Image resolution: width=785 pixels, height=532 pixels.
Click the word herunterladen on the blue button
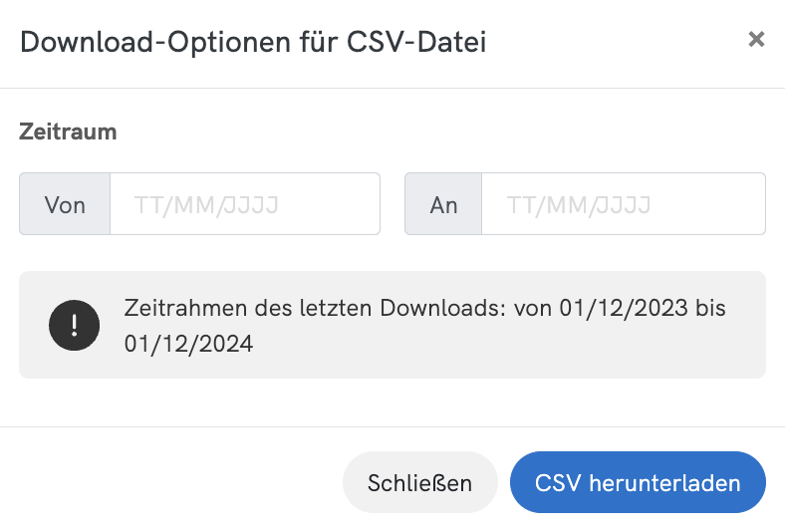point(665,483)
